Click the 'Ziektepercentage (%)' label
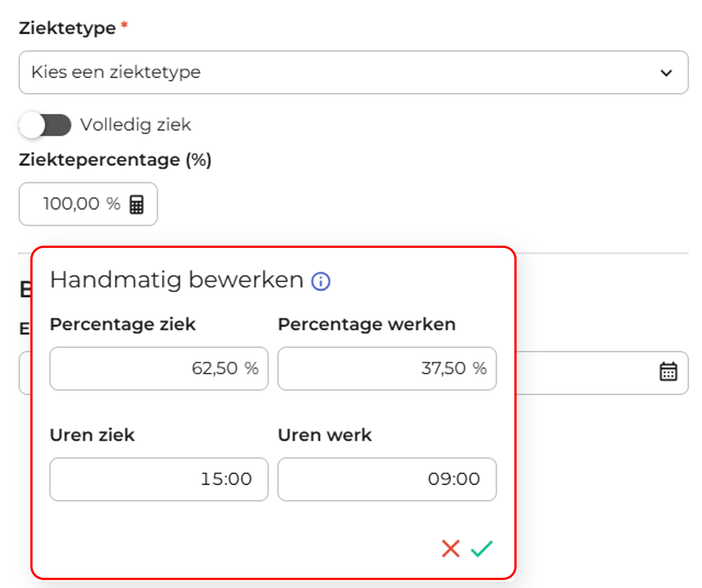 pos(115,160)
